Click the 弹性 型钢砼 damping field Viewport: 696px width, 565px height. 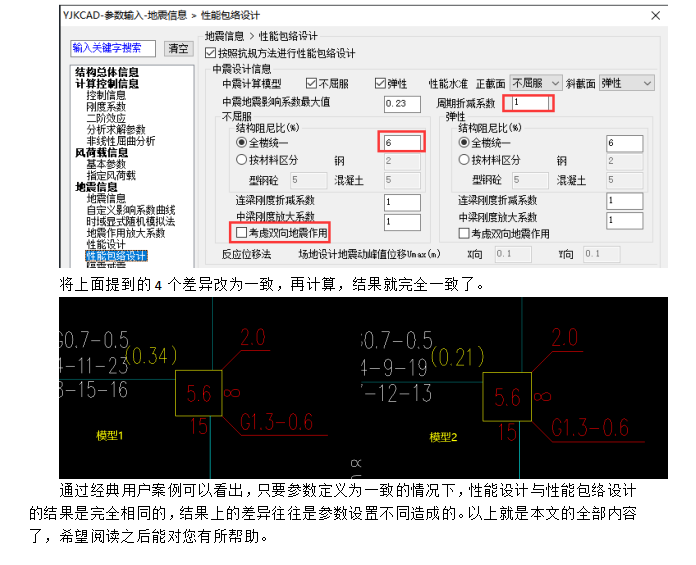[530, 180]
